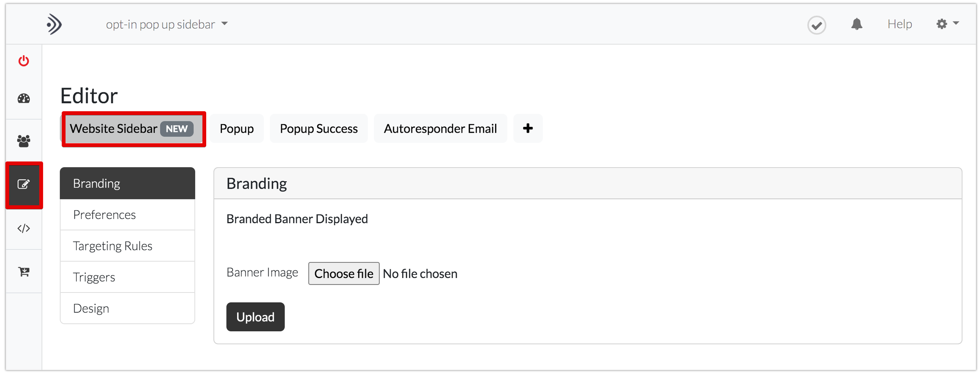Expand the opt-in pop up sidebar dropdown

point(167,24)
